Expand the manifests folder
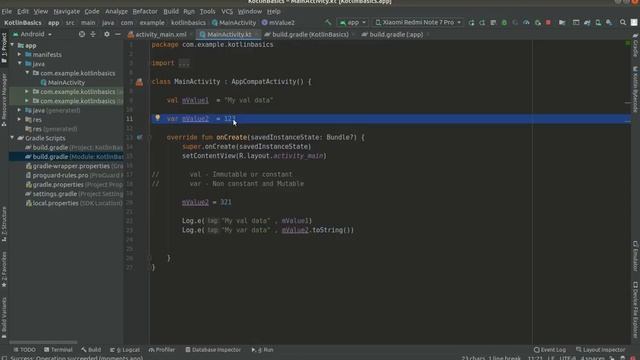 tap(20, 54)
